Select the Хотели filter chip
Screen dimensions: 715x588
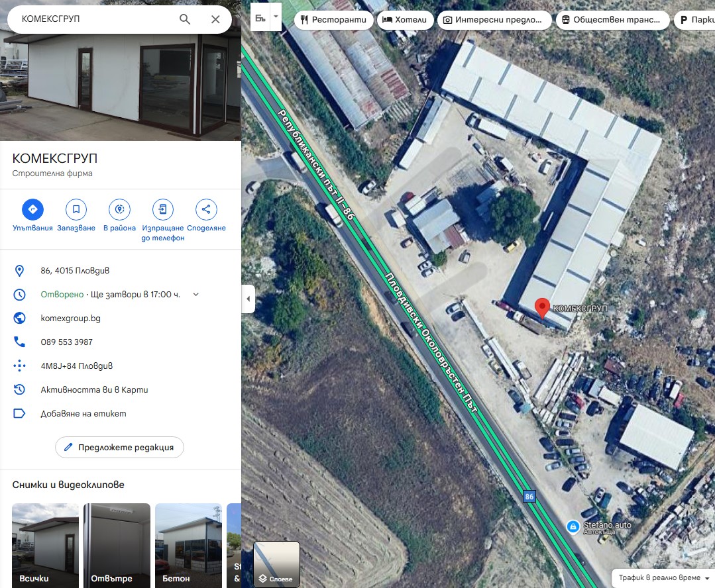tap(406, 20)
